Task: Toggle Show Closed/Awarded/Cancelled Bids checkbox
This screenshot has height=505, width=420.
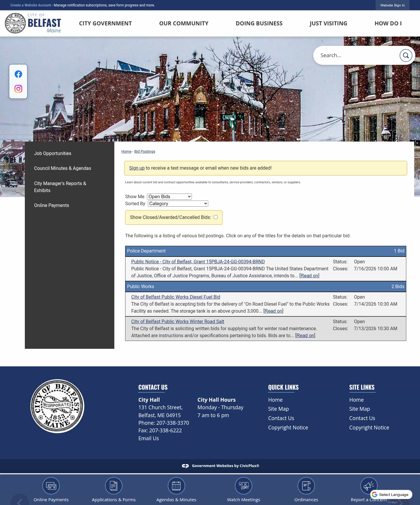Action: [x=216, y=217]
